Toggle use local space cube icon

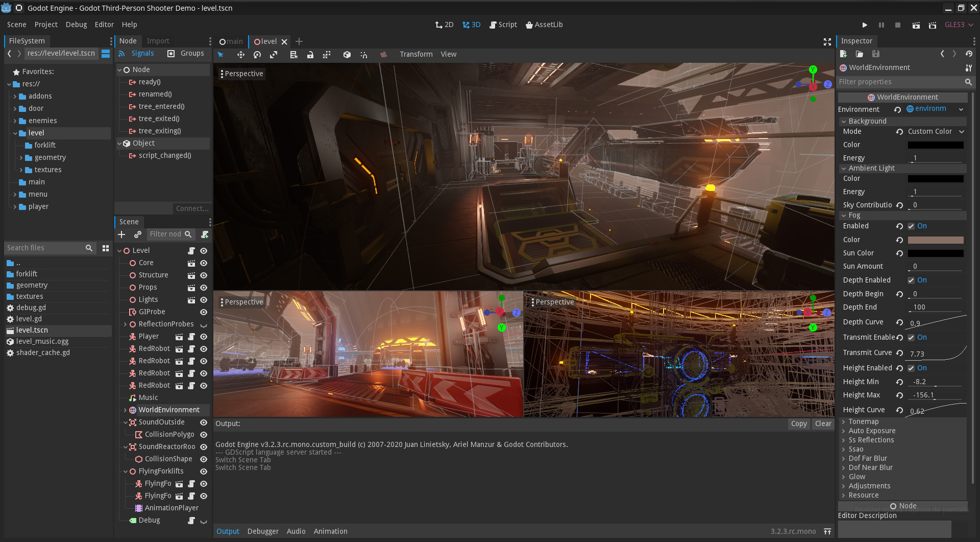coord(347,54)
